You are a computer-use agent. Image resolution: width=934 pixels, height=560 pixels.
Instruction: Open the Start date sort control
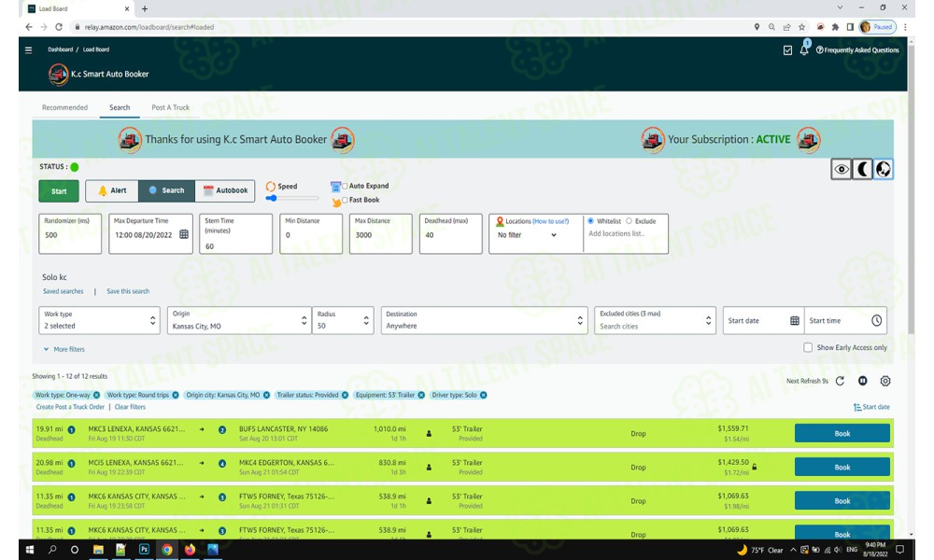click(871, 407)
